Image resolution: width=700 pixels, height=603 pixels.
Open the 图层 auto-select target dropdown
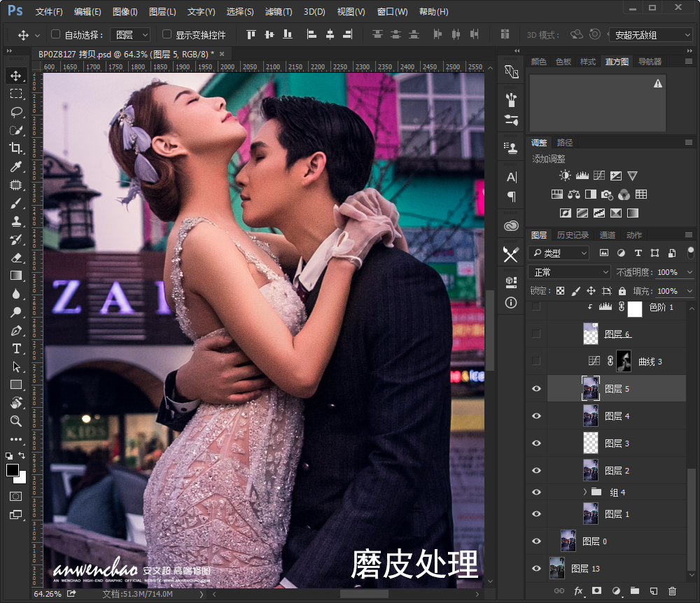pos(131,35)
